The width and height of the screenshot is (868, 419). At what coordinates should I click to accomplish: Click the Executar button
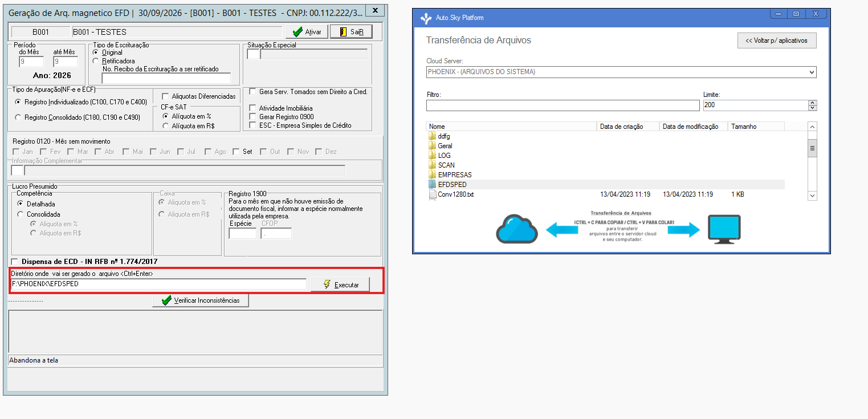coord(340,284)
